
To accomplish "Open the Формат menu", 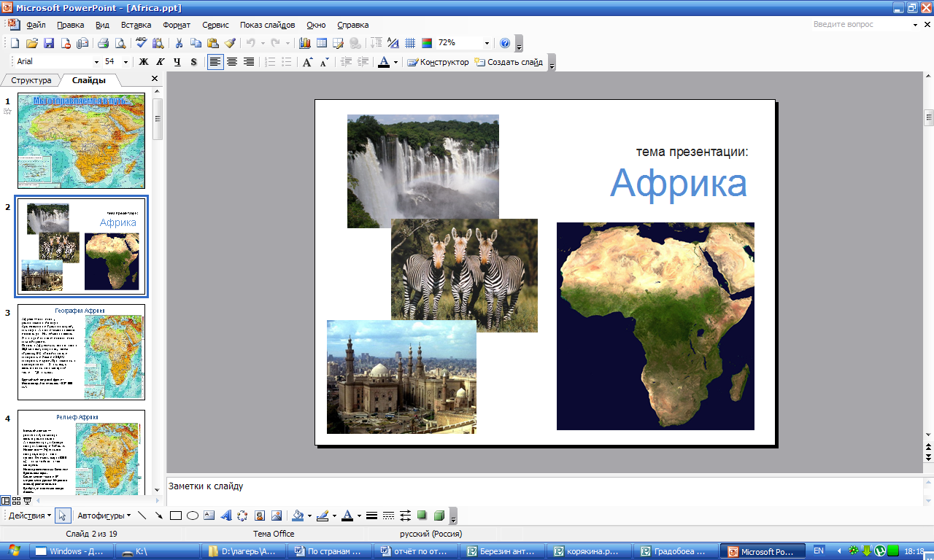I will (177, 25).
